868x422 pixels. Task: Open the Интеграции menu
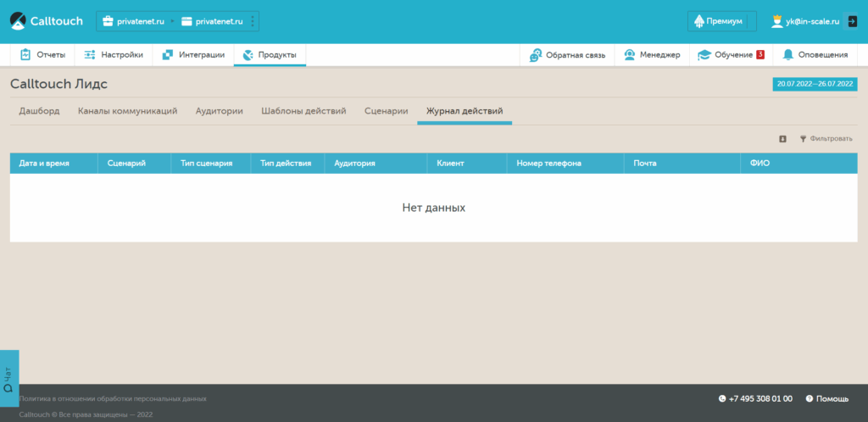[193, 55]
